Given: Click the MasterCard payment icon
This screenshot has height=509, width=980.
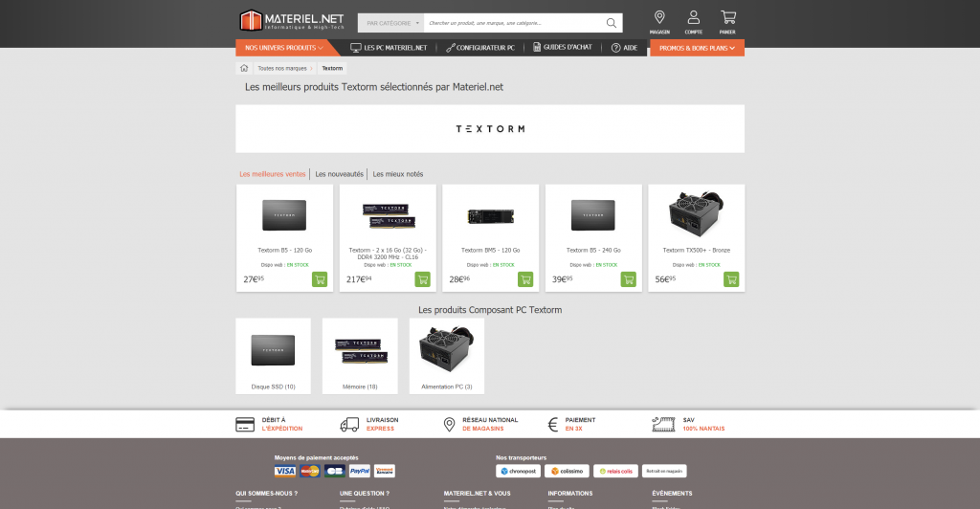Looking at the screenshot, I should coord(309,471).
